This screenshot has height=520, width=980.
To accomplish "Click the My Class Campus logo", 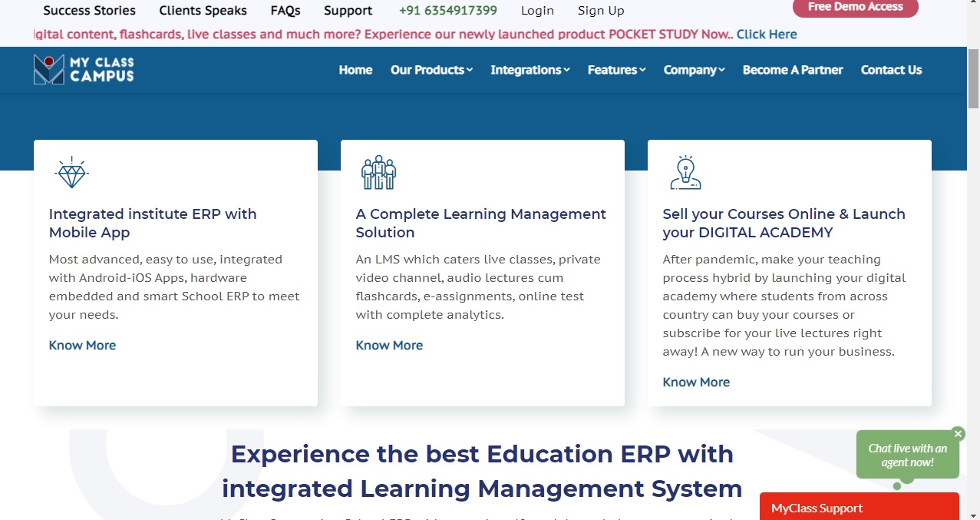I will (84, 69).
